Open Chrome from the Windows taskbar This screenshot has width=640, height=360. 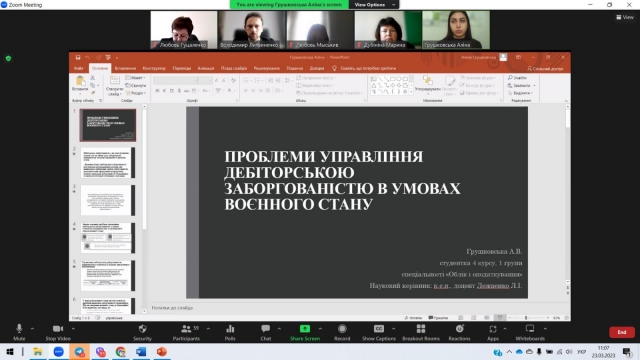120,351
